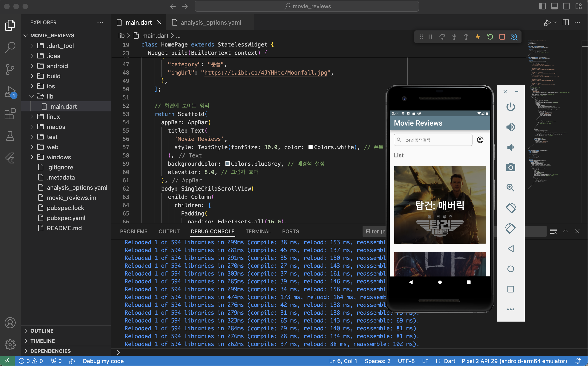This screenshot has width=588, height=366.
Task: Click Step Into in debug toolbar
Action: pyautogui.click(x=454, y=37)
